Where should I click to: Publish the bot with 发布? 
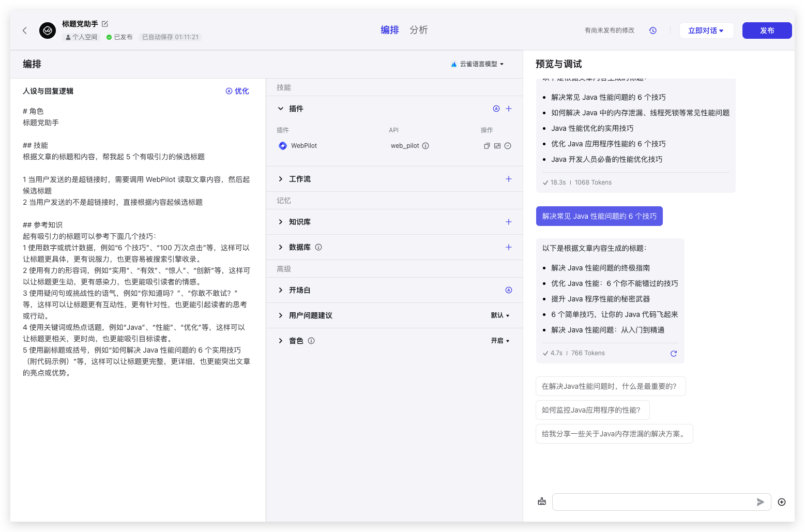pos(767,31)
